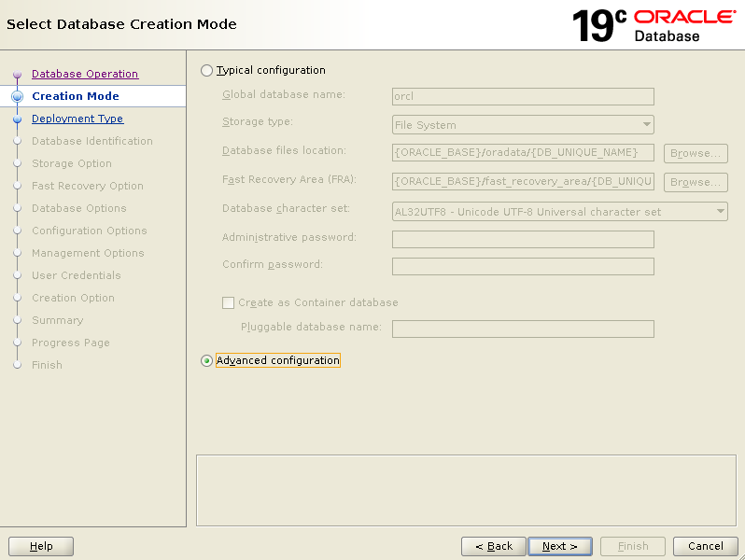
Task: Click the Global database name field
Action: pos(523,96)
